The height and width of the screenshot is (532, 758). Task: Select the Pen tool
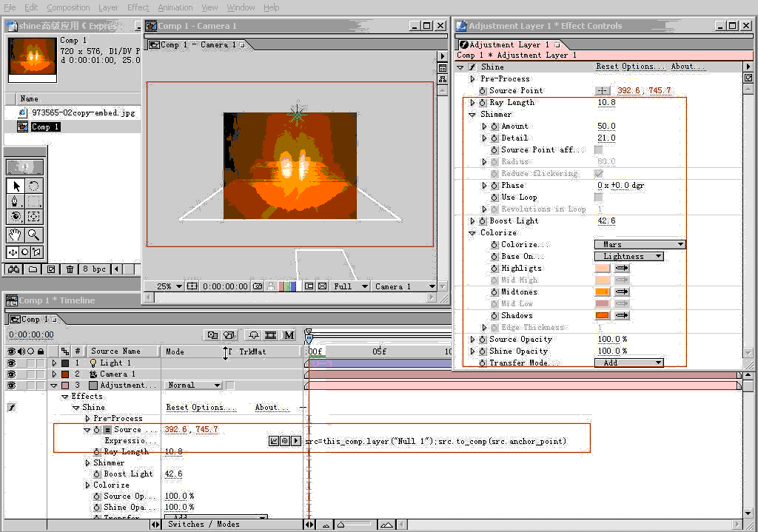(16, 201)
